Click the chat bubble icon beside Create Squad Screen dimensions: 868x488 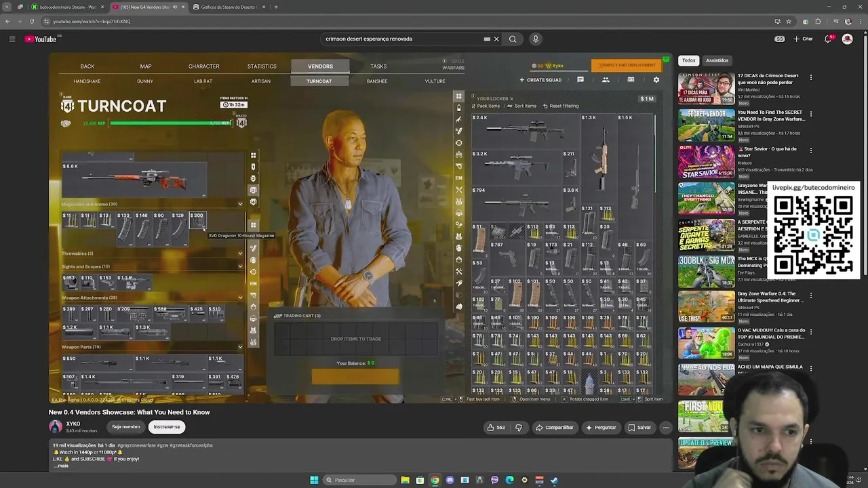[x=580, y=79]
